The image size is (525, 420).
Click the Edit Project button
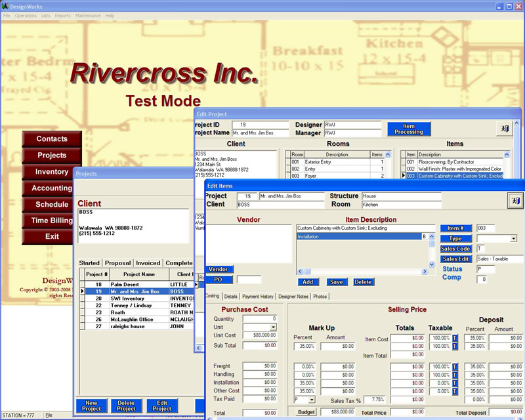coord(162,406)
